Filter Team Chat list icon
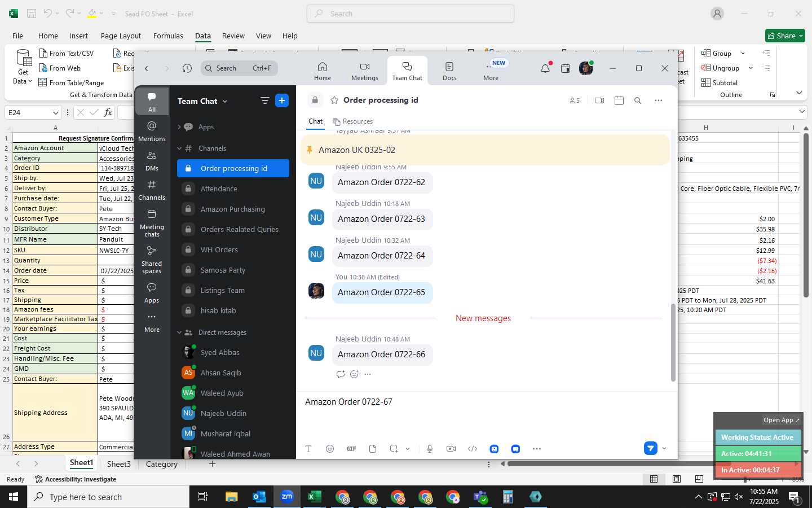812x508 pixels. 264,100
